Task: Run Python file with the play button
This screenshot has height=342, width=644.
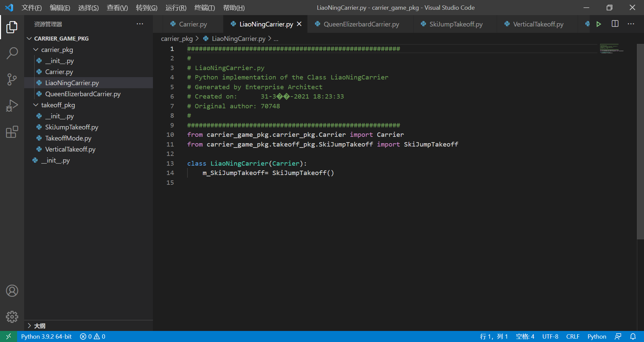Action: pos(599,24)
